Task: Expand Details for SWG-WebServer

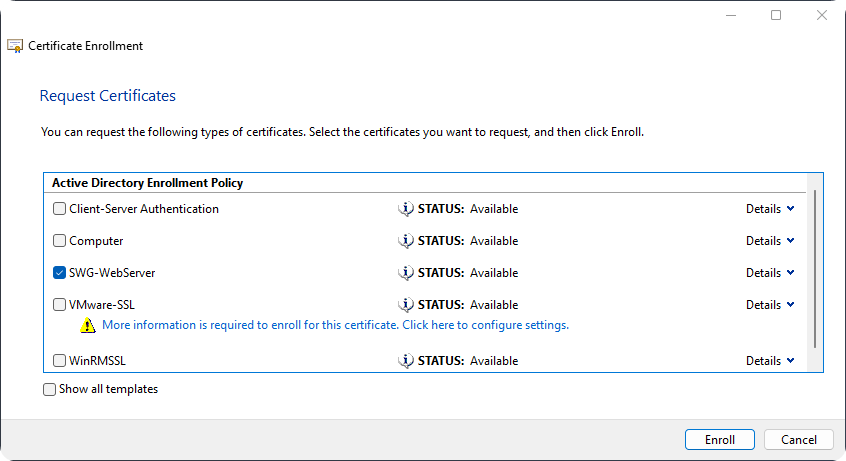Action: coord(770,273)
